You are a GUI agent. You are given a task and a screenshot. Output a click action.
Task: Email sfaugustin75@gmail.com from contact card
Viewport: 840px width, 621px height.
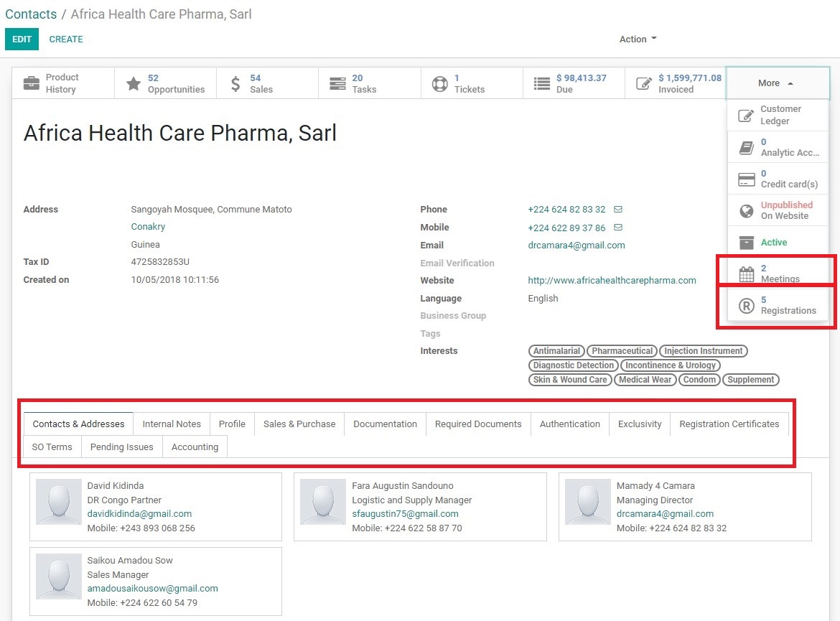[x=405, y=514]
